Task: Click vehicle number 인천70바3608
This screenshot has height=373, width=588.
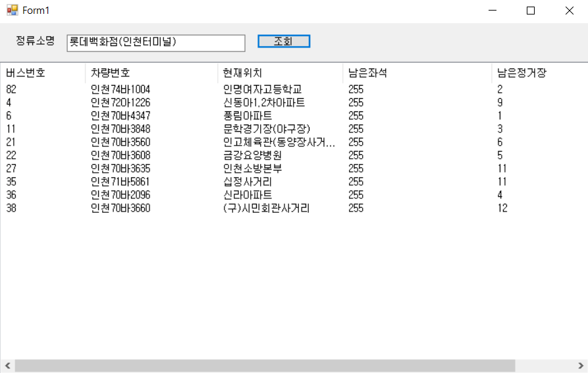Action: tap(120, 155)
